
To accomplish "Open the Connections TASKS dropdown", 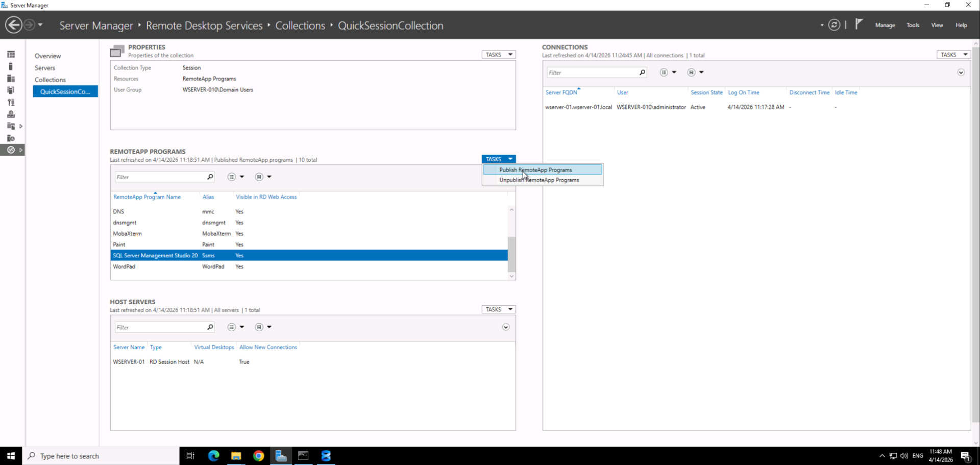I will (x=953, y=55).
